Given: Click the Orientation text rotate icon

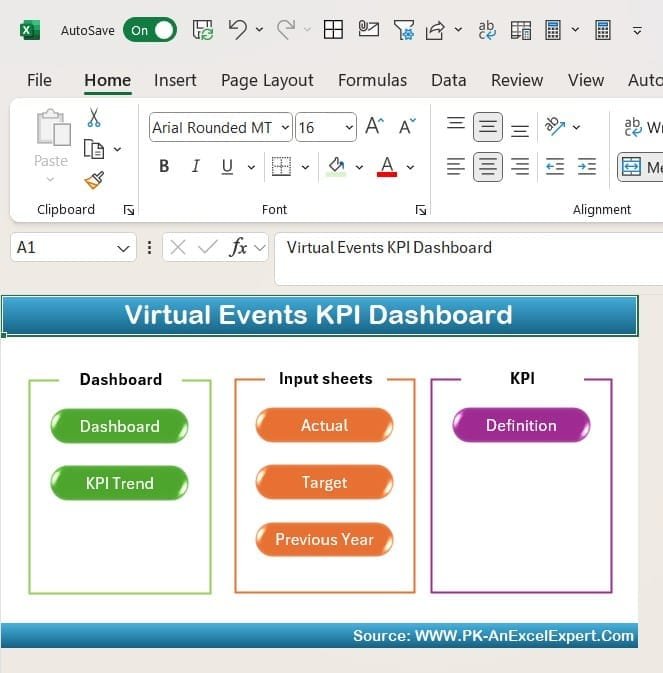Looking at the screenshot, I should pyautogui.click(x=555, y=127).
